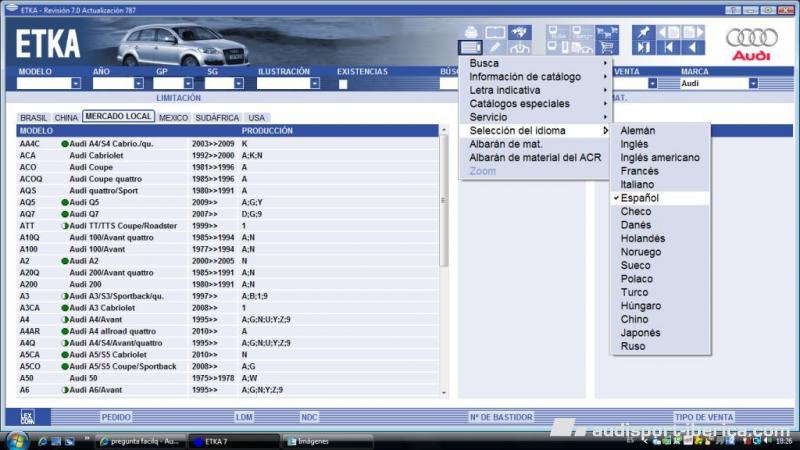This screenshot has height=450, width=800.
Task: Switch to the BRASIL tab
Action: (34, 117)
